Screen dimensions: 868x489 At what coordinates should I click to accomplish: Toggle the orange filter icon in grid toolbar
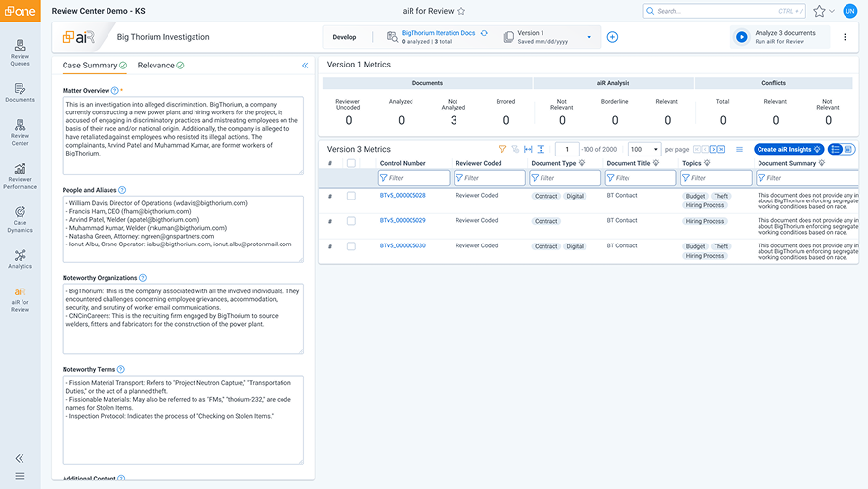[x=502, y=149]
